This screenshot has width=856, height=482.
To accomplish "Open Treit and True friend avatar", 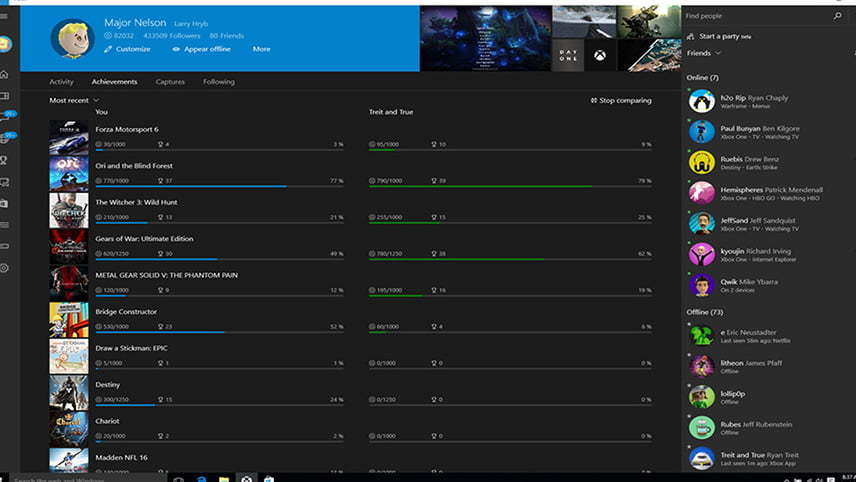I will [702, 458].
